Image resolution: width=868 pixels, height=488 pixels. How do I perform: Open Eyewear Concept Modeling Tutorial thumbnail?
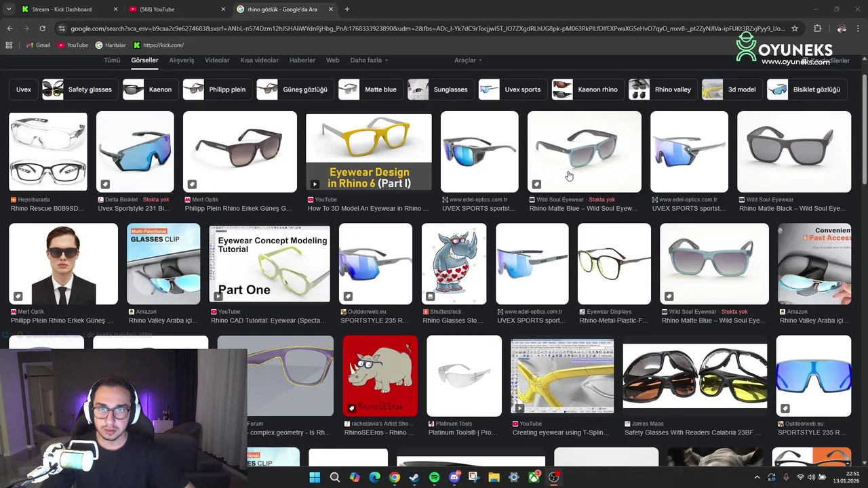[270, 264]
